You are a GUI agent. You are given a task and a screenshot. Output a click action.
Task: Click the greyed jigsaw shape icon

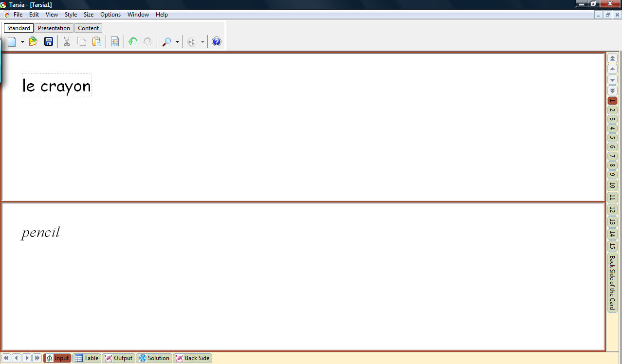coord(192,42)
